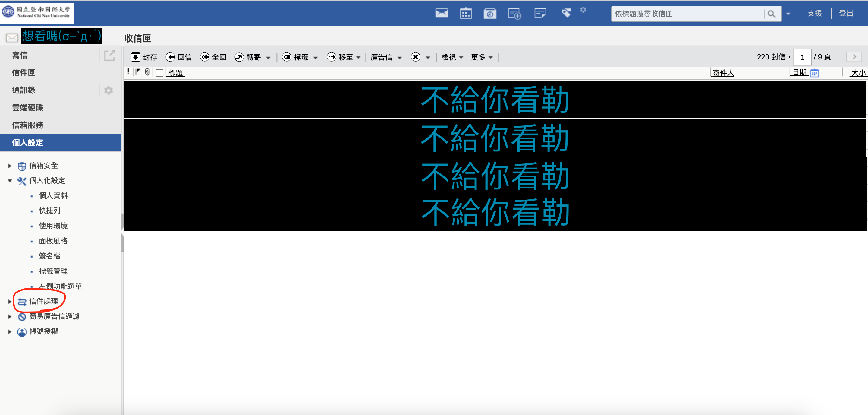Click the search magnifier icon
The height and width of the screenshot is (415, 868).
click(771, 14)
